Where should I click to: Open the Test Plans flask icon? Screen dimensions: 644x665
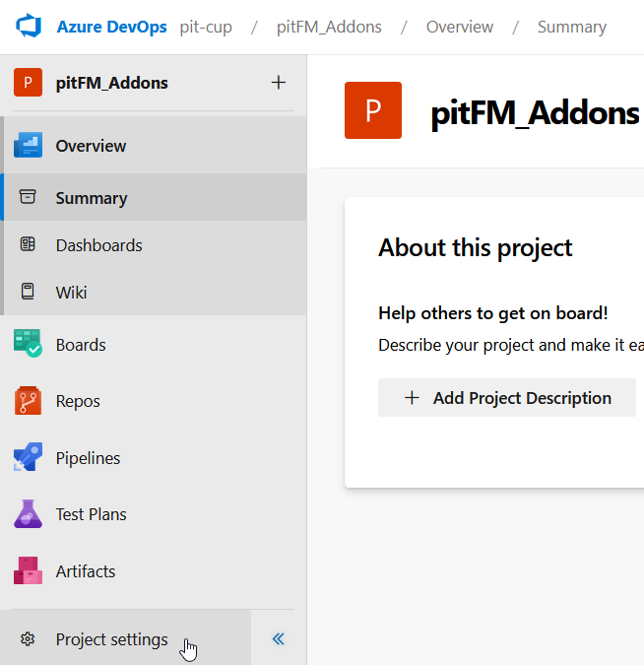click(x=28, y=514)
